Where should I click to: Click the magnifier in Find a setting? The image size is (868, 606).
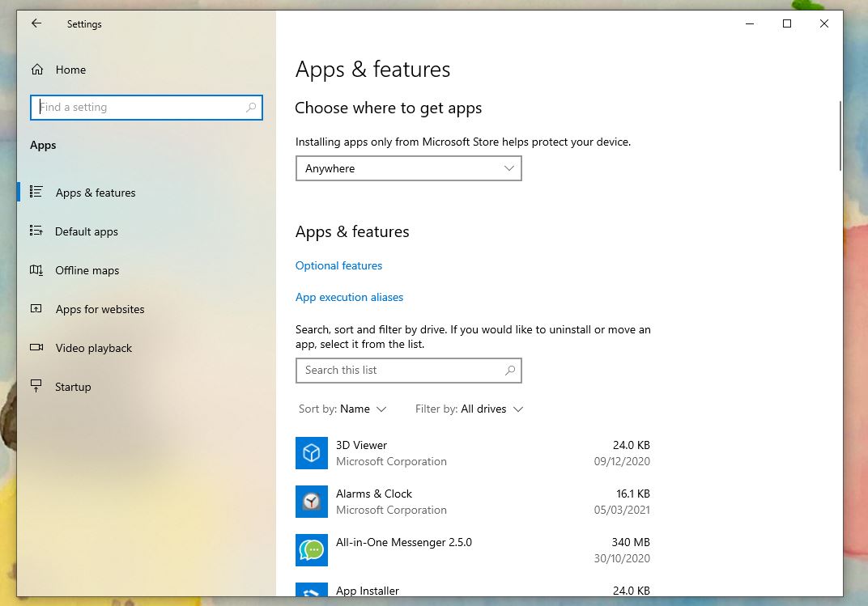[x=251, y=108]
